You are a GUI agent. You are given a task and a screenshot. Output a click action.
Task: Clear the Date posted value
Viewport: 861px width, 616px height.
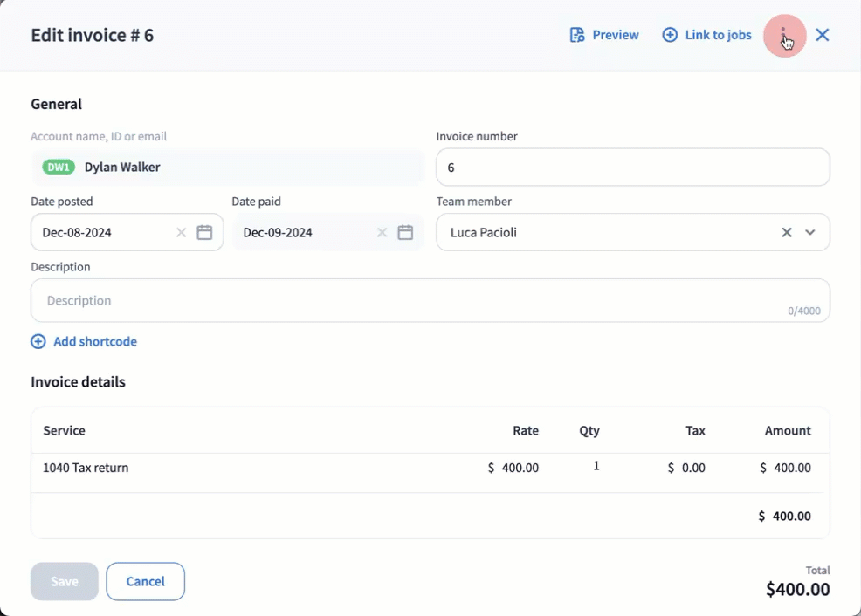coord(181,233)
